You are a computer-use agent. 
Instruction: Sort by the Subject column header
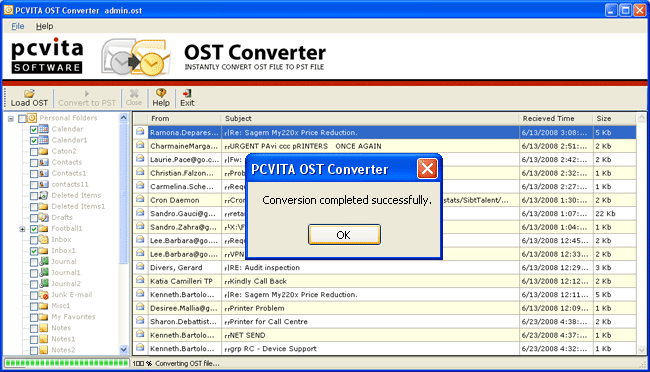(370, 119)
